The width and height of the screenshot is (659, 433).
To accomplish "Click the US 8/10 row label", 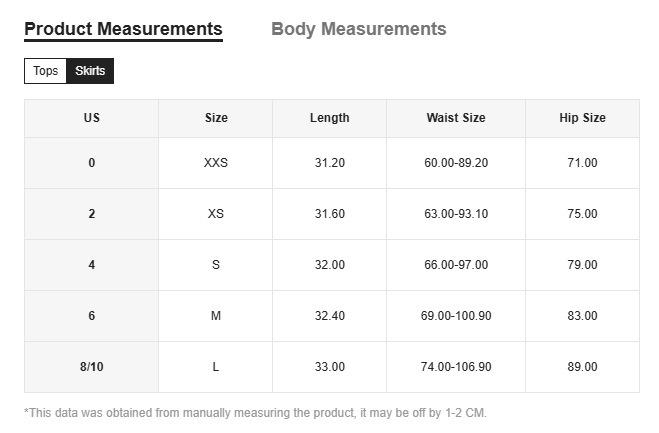I will [92, 367].
